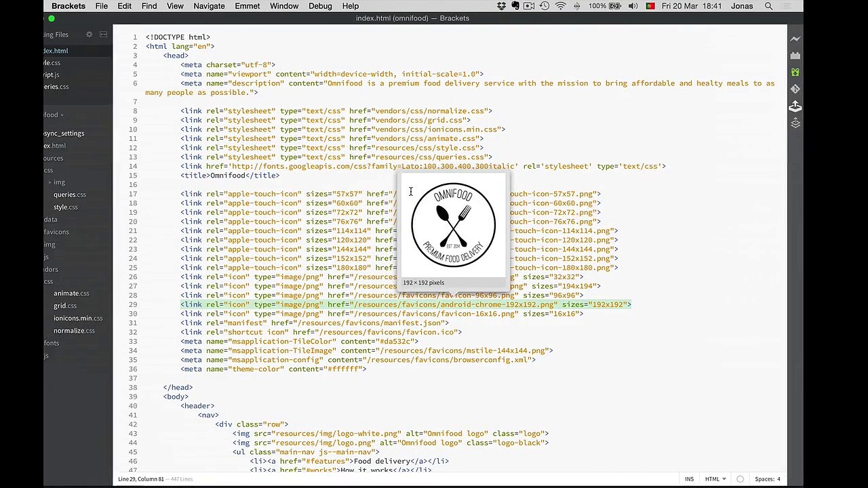Expand the img folder in file tree
Viewport: 868px width, 488px height.
click(59, 182)
